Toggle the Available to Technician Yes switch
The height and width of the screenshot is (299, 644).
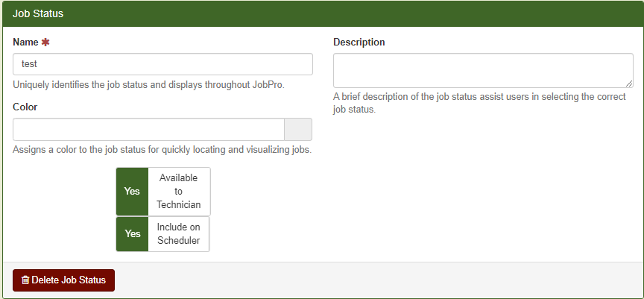point(132,192)
